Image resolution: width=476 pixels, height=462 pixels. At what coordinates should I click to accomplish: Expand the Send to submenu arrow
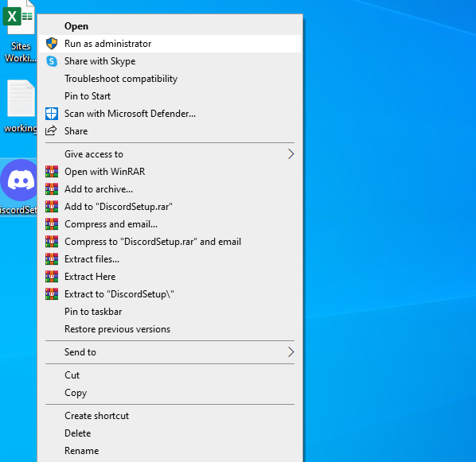291,352
